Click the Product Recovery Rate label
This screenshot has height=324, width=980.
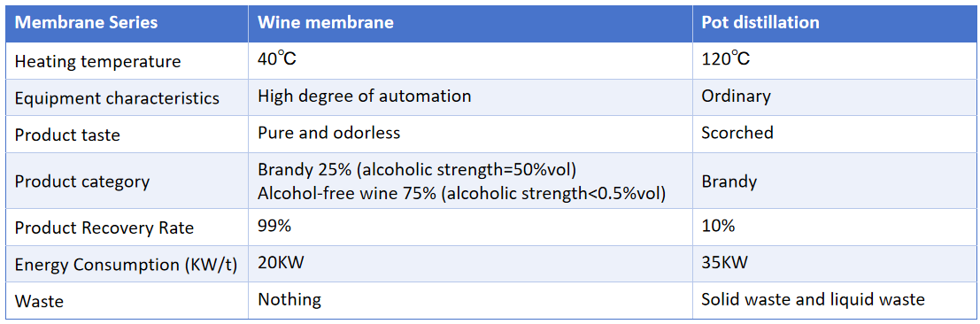point(127,228)
